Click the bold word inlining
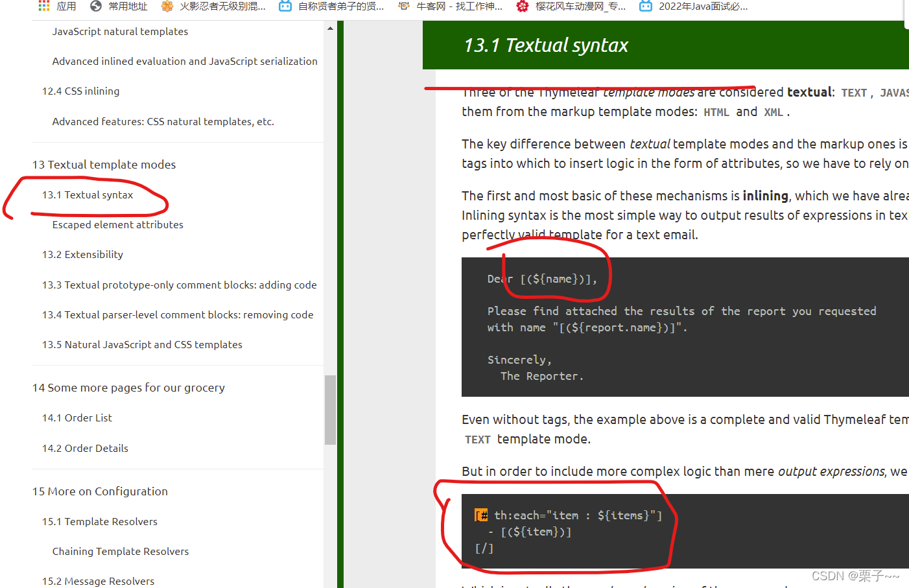This screenshot has width=909, height=588. pyautogui.click(x=765, y=196)
